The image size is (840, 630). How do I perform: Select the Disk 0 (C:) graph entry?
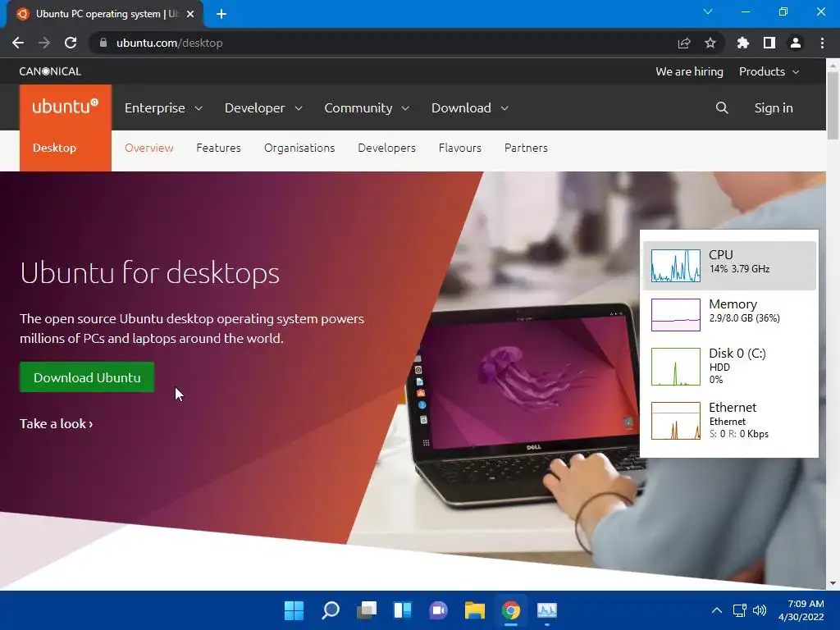click(729, 367)
